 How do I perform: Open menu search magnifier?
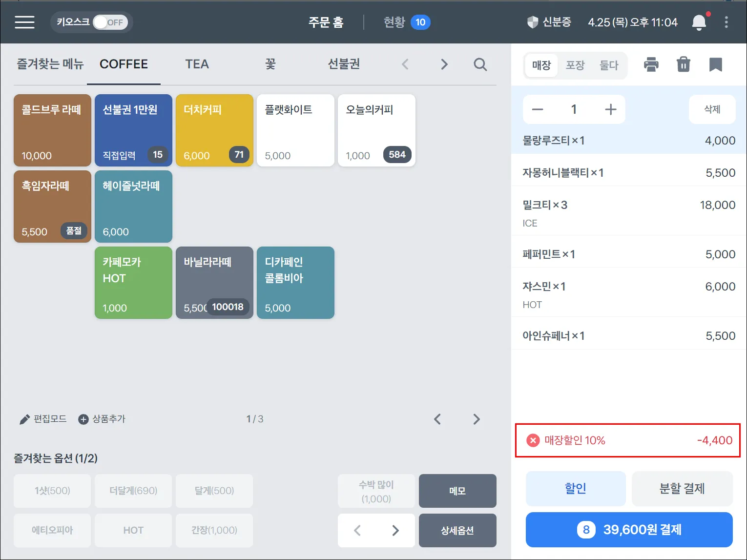(x=480, y=64)
